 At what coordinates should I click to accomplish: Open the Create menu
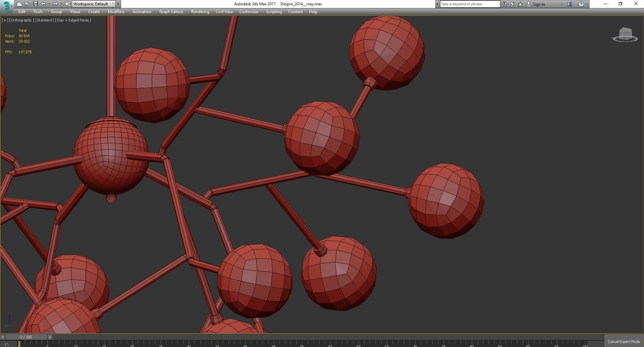pyautogui.click(x=94, y=12)
